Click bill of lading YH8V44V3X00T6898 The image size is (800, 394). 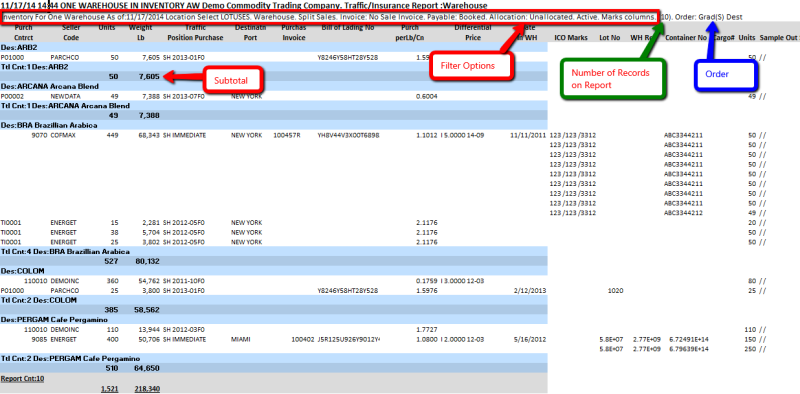(x=348, y=135)
